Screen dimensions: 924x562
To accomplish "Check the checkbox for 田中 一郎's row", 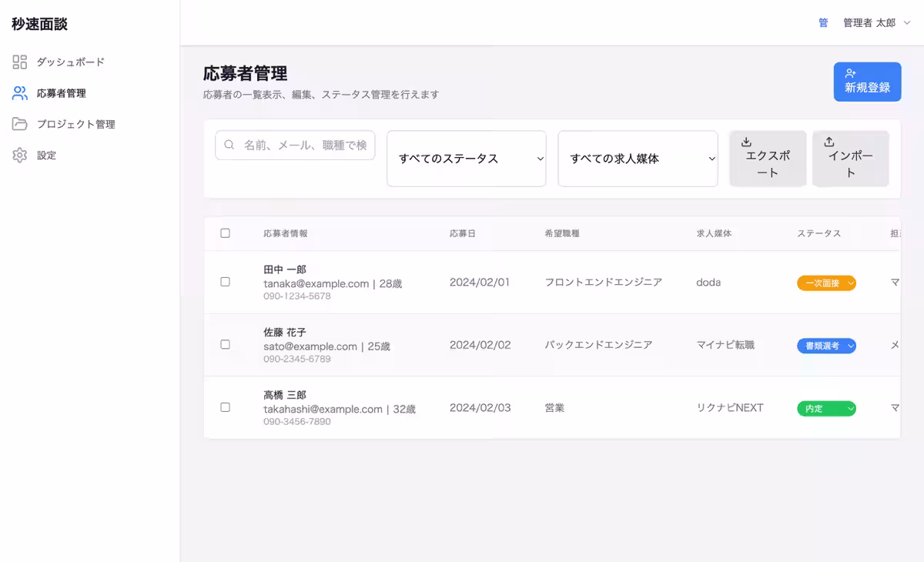I will tap(225, 282).
